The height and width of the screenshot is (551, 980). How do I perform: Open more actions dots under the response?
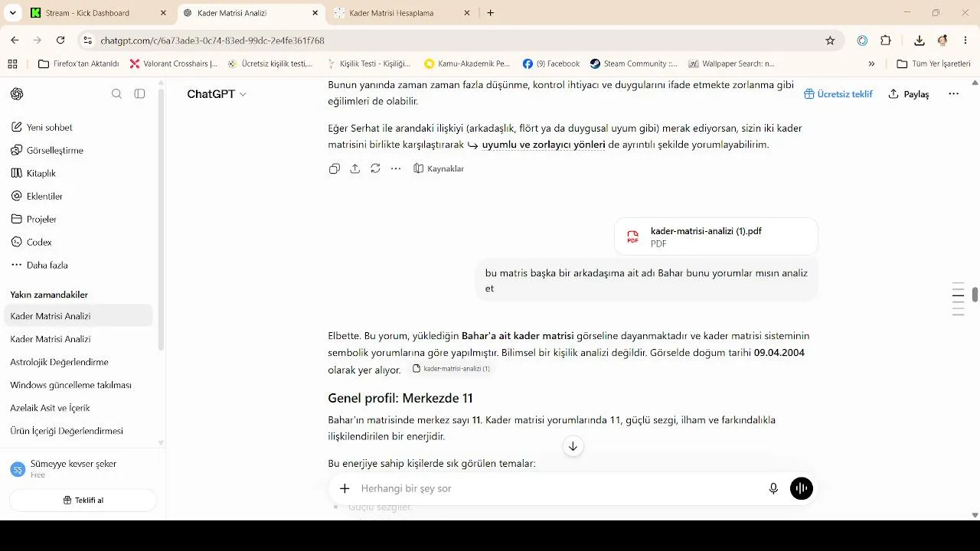click(396, 168)
